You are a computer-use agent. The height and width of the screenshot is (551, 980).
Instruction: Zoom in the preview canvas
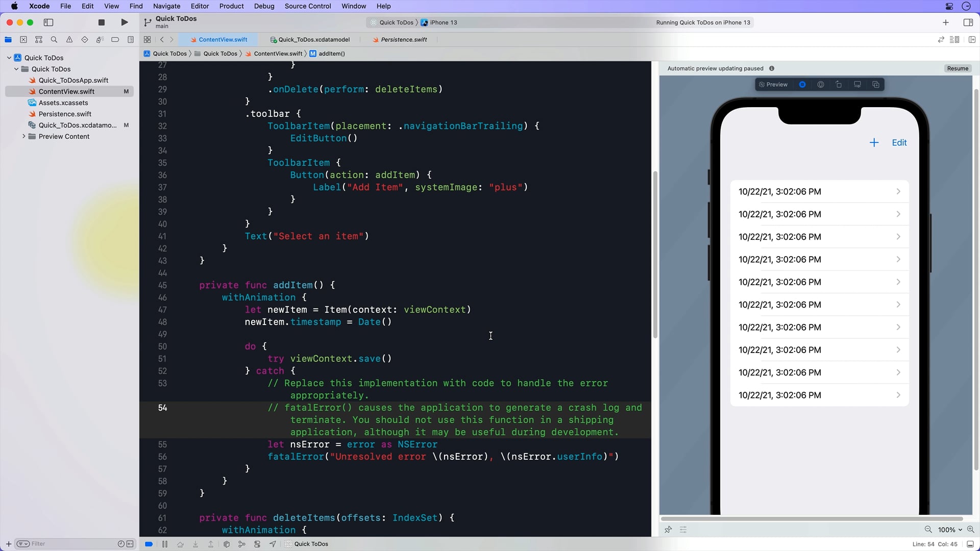pyautogui.click(x=971, y=530)
